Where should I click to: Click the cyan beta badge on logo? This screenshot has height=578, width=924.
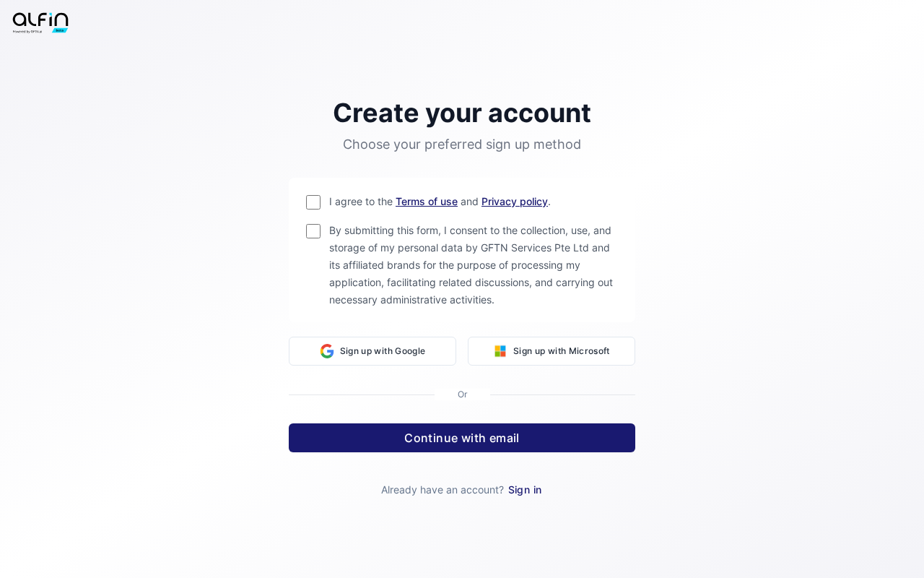pos(60,30)
